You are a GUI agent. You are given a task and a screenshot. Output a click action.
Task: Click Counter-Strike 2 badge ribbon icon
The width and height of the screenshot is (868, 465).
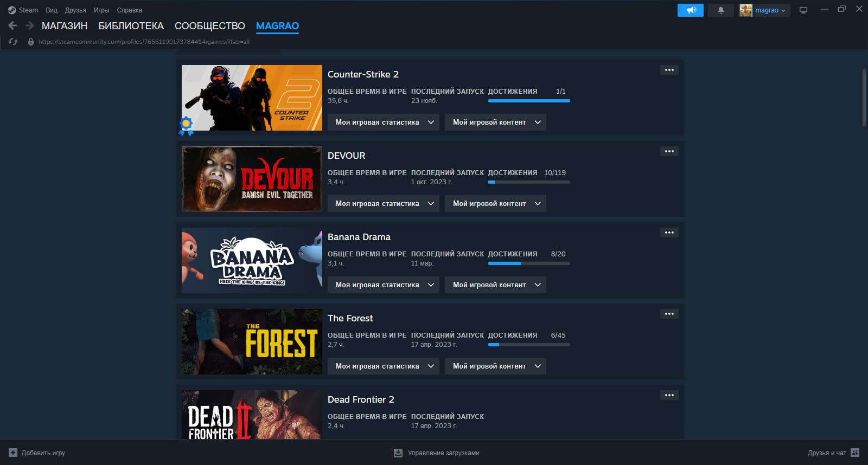tap(186, 126)
